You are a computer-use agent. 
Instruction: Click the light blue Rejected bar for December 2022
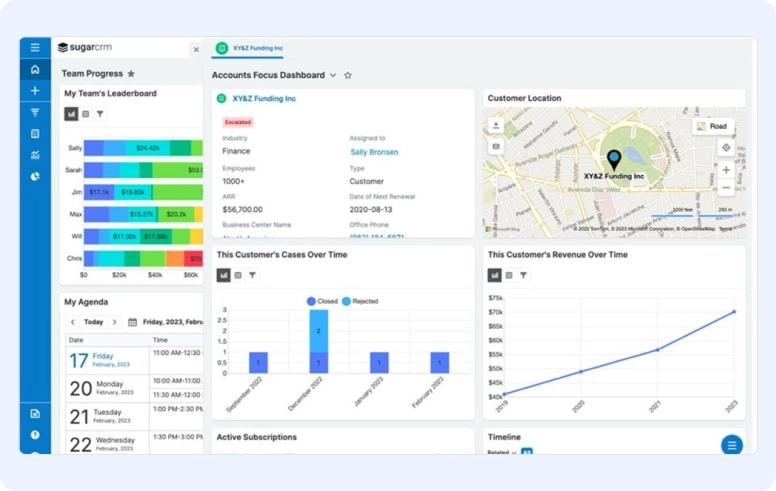click(319, 331)
